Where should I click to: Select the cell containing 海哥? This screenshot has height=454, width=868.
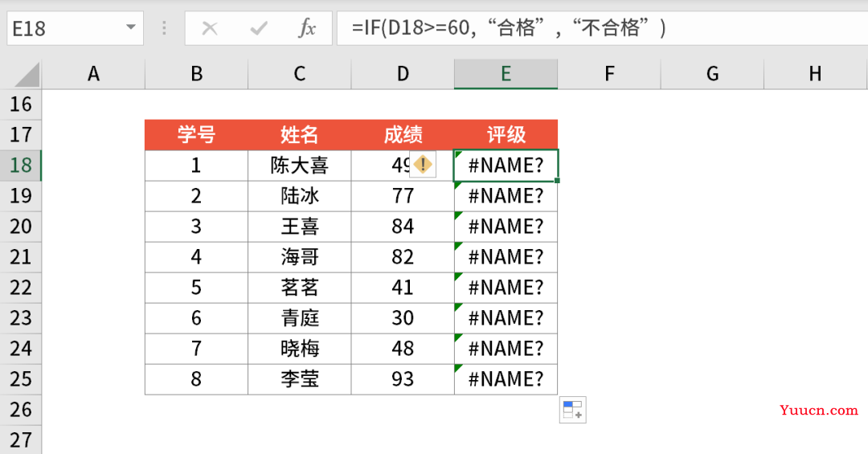click(300, 257)
